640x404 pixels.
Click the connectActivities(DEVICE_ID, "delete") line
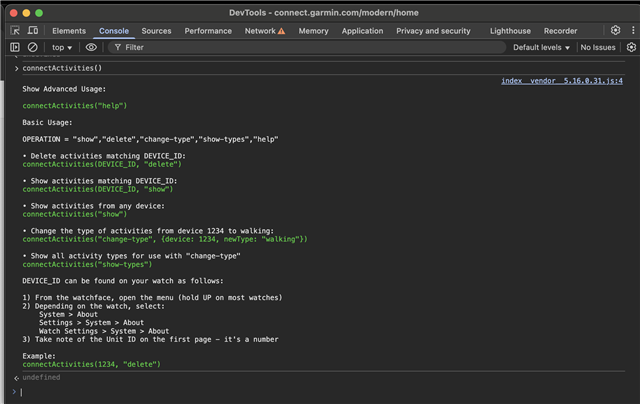click(102, 164)
